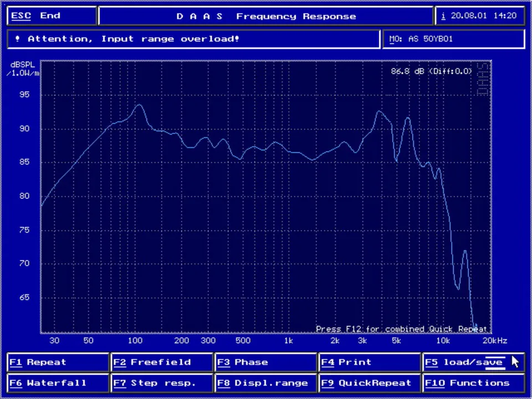This screenshot has width=532, height=399.
Task: Click the 95 dB axis label
Action: pyautogui.click(x=24, y=94)
